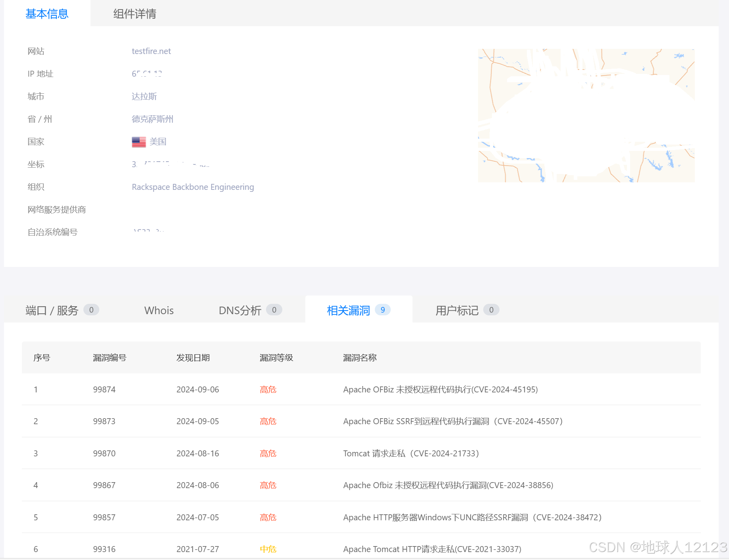Click the 坐标 field label

click(x=36, y=164)
